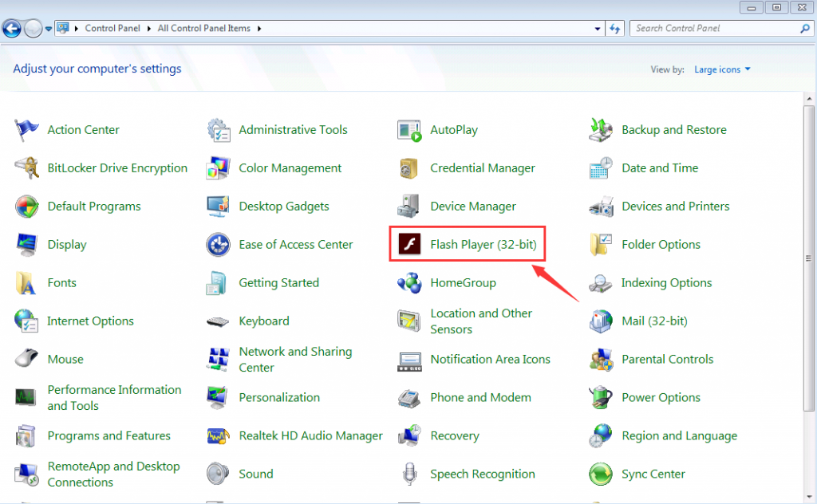Open the Parental Controls icon
817x504 pixels.
pos(601,359)
